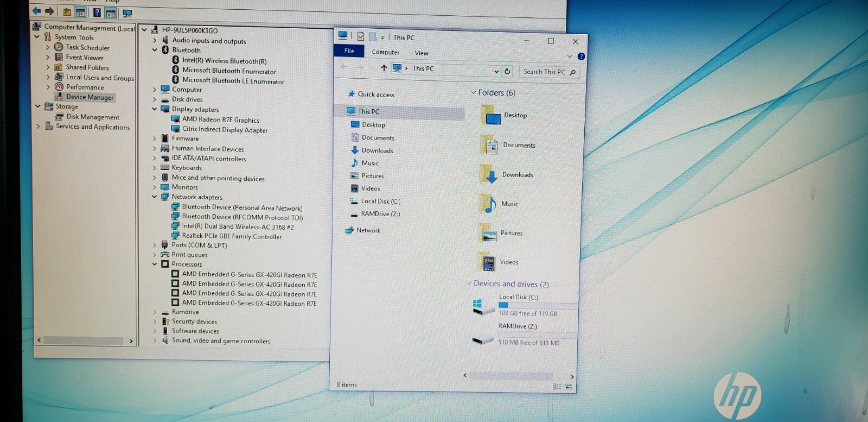Select Citrix Indirect Display Adapter
Screen dimensions: 868x422
pyautogui.click(x=225, y=130)
